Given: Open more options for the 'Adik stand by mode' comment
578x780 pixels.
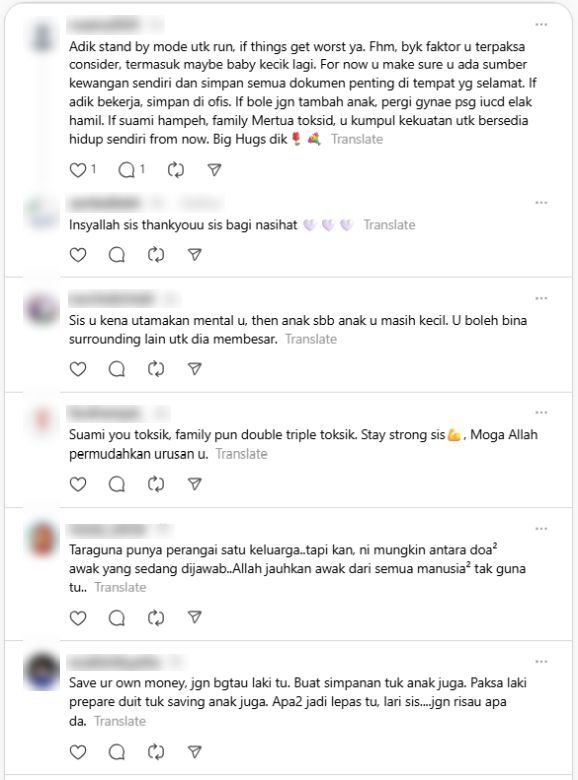Looking at the screenshot, I should click(x=541, y=24).
